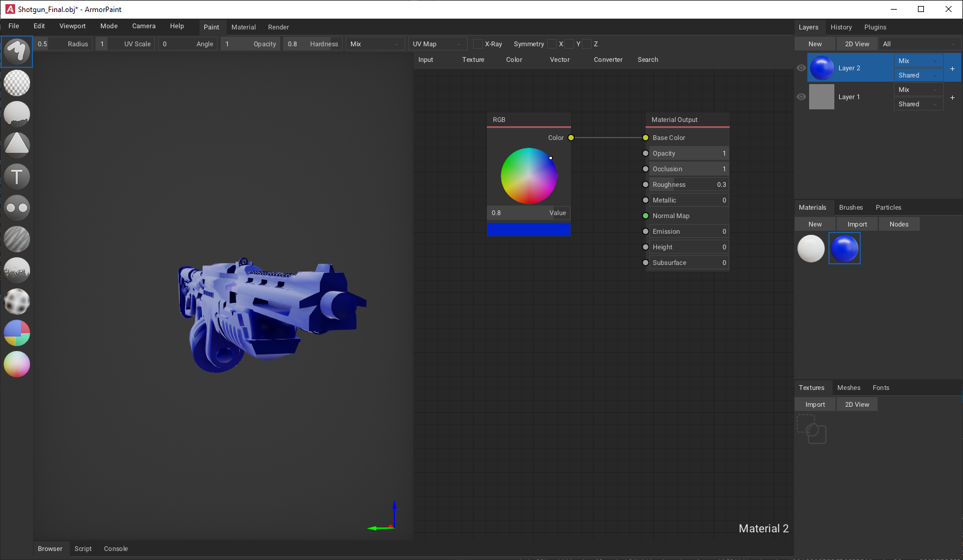
Task: Select the color Picker tool icon
Action: (x=17, y=364)
